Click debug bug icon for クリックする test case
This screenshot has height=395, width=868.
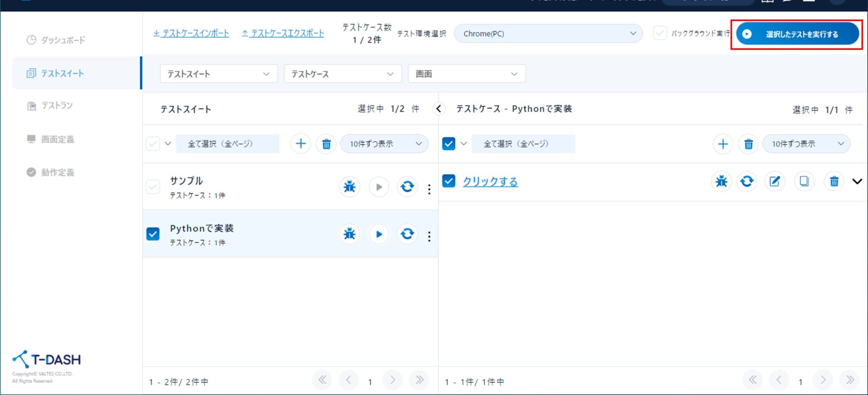[721, 182]
